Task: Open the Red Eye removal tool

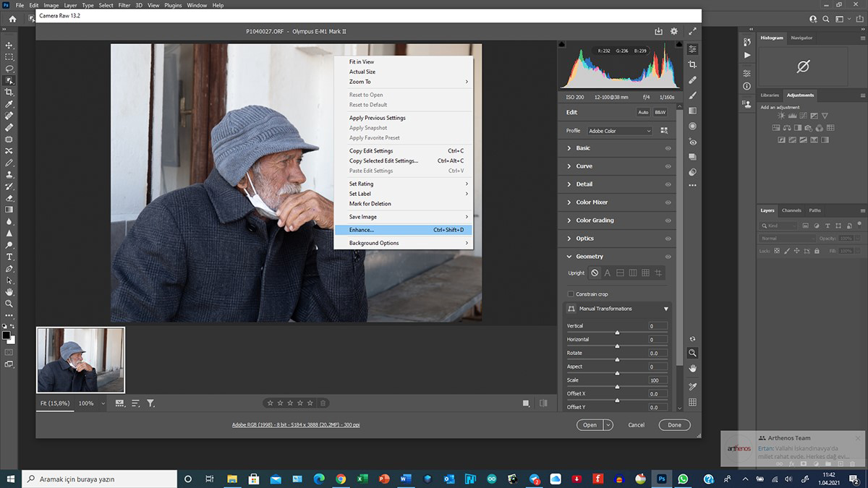Action: click(x=692, y=142)
